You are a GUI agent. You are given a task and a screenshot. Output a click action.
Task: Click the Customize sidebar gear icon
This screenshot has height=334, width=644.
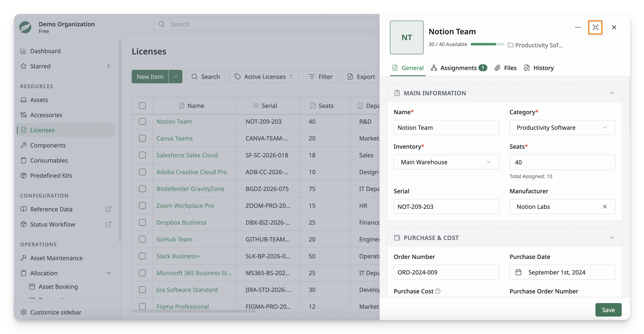click(x=24, y=312)
